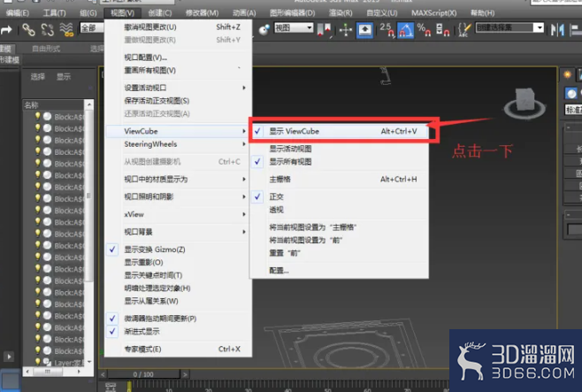582x392 pixels.
Task: Open the 显示 menu in scene explorer
Action: (x=64, y=77)
